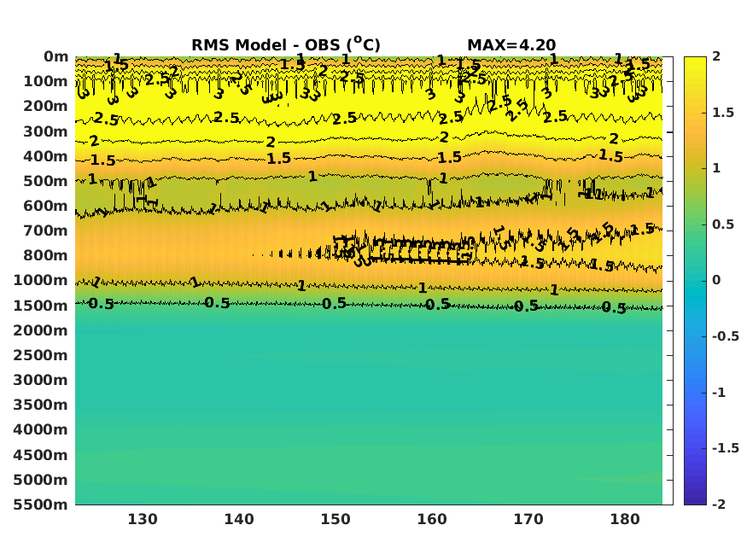
Task: Select the "2500m" depth axis label
Action: point(41,355)
